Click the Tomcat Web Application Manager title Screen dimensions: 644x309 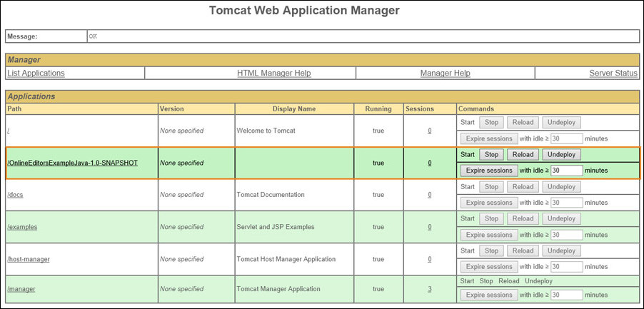[x=304, y=10]
